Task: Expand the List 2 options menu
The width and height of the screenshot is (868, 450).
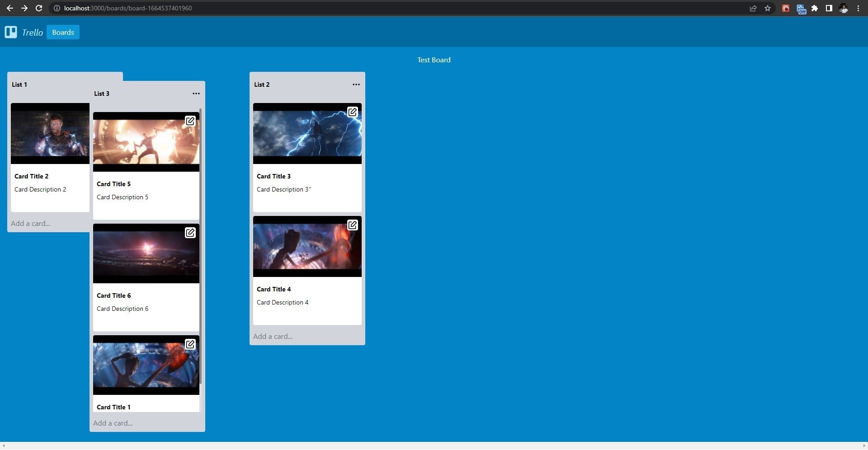Action: 356,84
